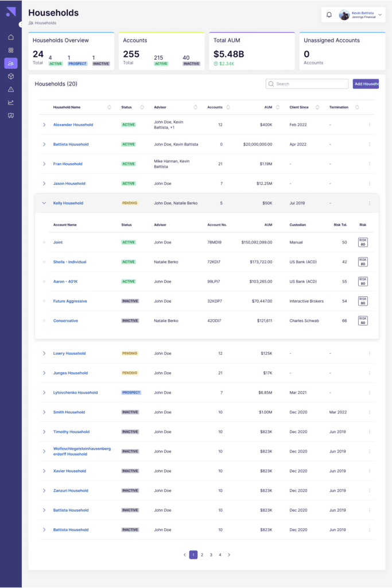Open the Home icon in sidebar
392x588 pixels.
(x=10, y=37)
